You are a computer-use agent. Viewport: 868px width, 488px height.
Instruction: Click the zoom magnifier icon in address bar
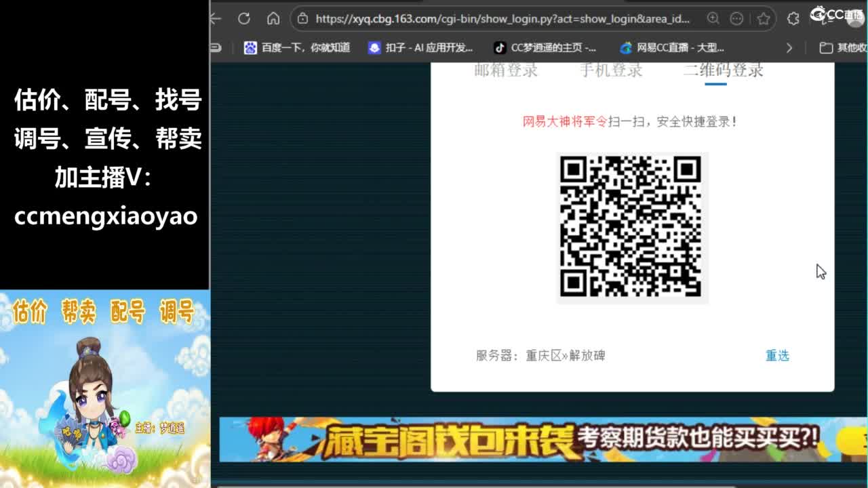coord(712,19)
